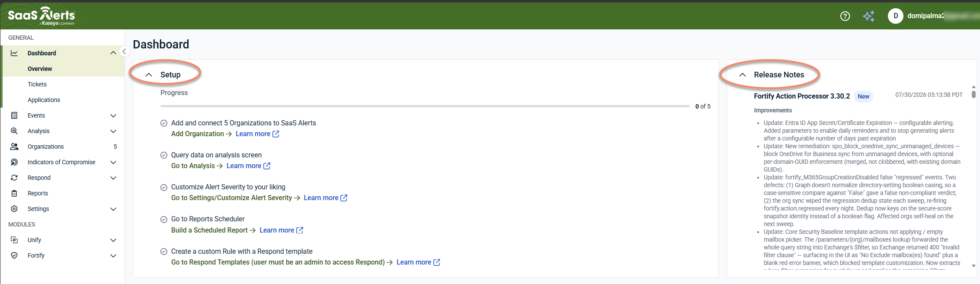Click the Unify module icon
980x284 pixels.
(14, 240)
